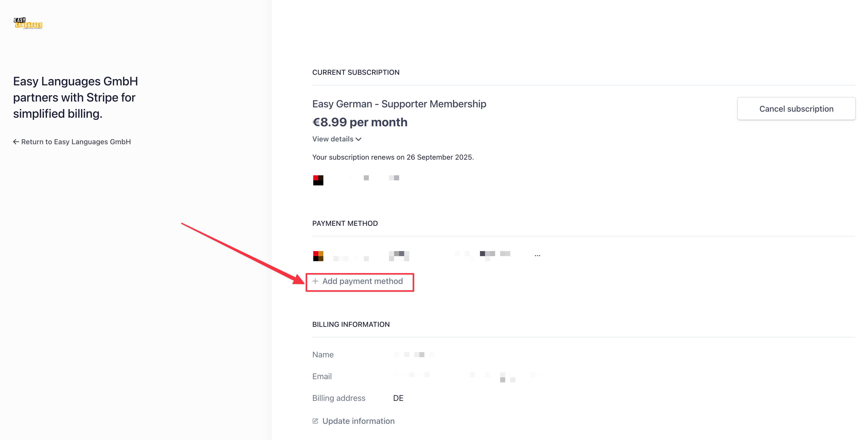The height and width of the screenshot is (440, 868).
Task: Click the plus icon beside Add payment method
Action: tap(315, 281)
